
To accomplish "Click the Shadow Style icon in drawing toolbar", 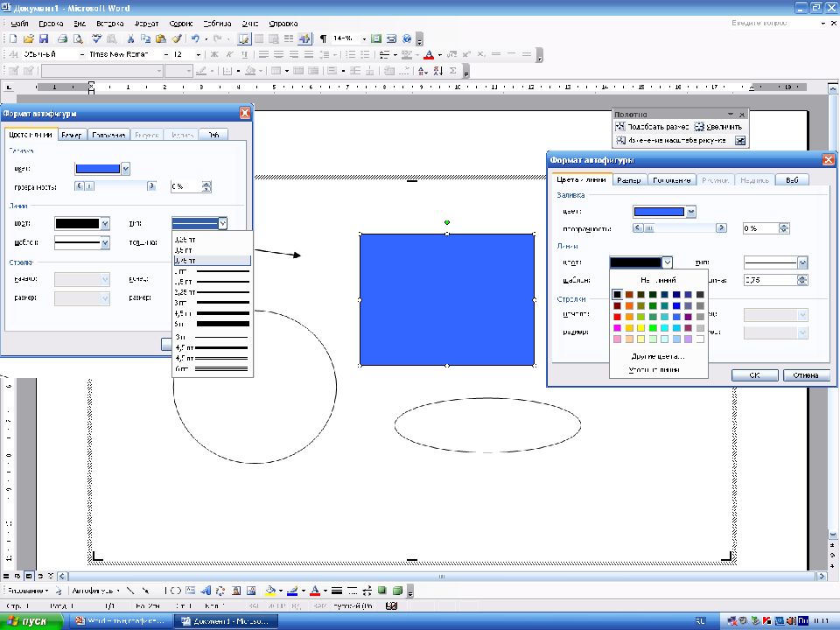I will pos(382,591).
